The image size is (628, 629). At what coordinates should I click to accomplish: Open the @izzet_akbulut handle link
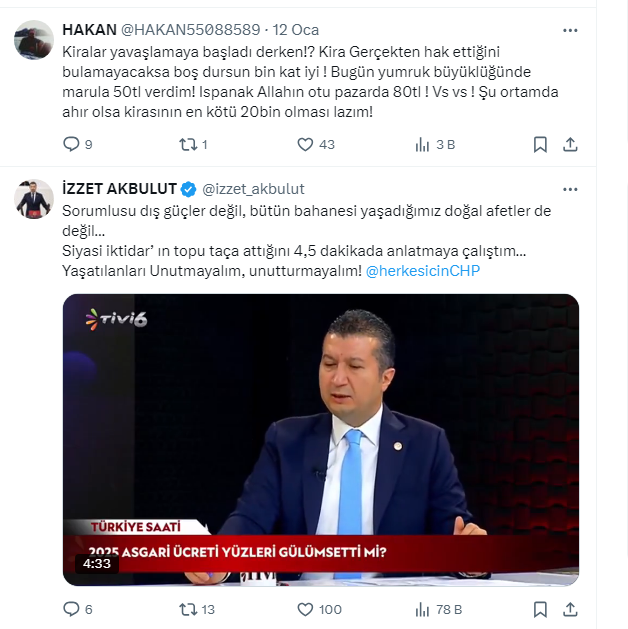[253, 189]
